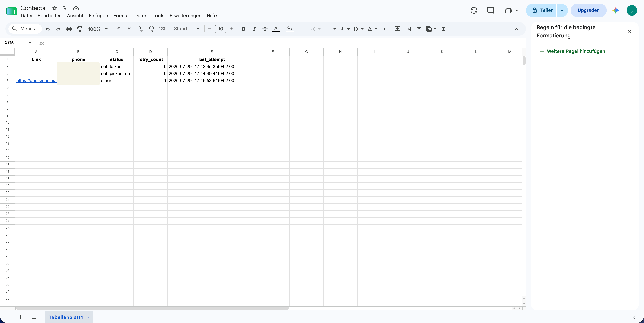Viewport: 644px width, 323px height.
Task: Click merge cells icon
Action: tap(312, 29)
